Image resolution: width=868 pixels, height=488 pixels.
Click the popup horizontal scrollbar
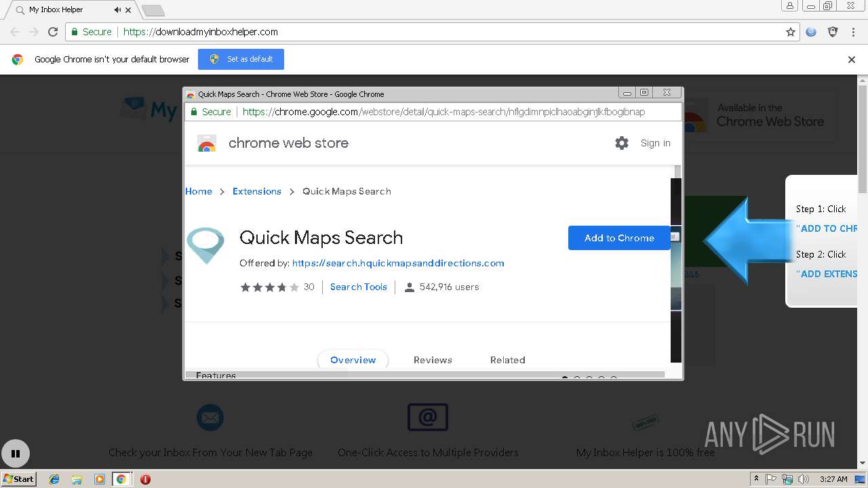pyautogui.click(x=425, y=374)
